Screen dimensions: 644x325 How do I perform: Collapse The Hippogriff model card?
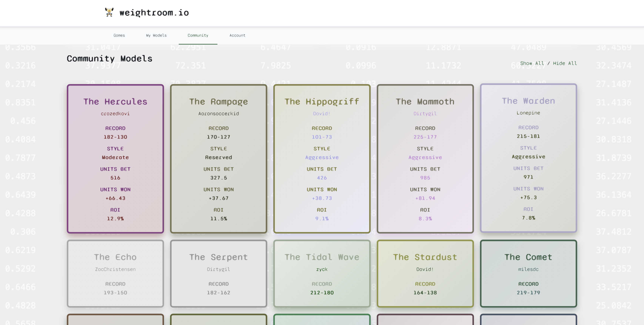pos(322,102)
